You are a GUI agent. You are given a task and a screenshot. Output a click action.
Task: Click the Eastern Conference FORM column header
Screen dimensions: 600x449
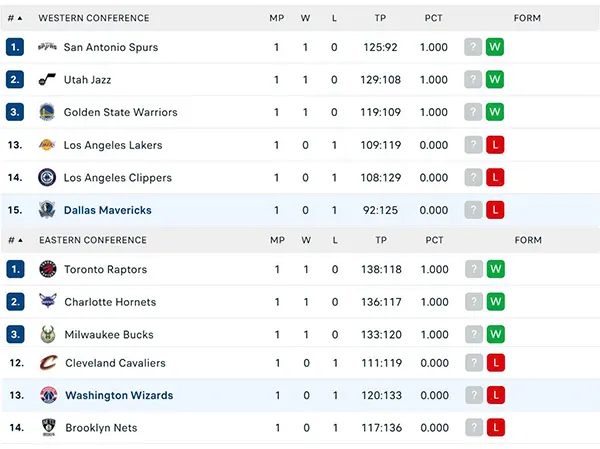coord(527,240)
